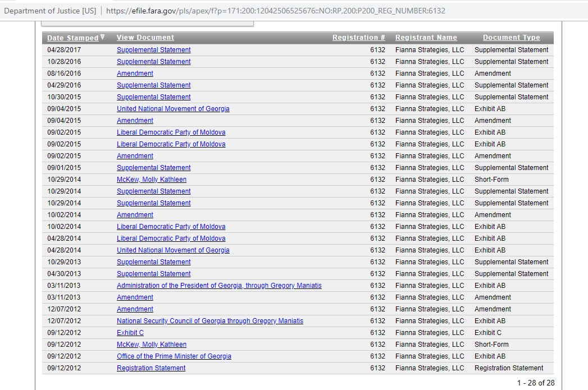This screenshot has width=588, height=390.
Task: Select Short-Form type in 10/29/2014 row
Action: [x=491, y=180]
